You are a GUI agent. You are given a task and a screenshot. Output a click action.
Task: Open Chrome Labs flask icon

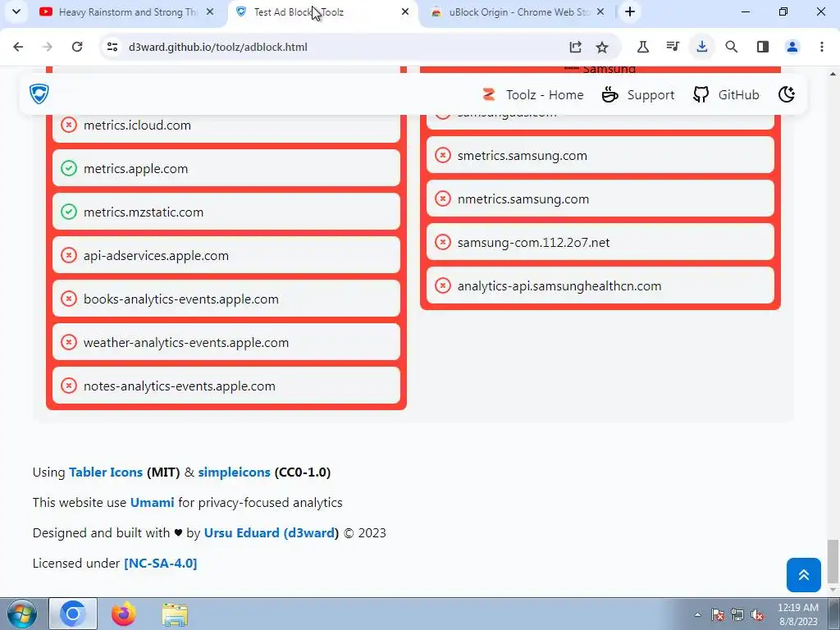coord(643,47)
